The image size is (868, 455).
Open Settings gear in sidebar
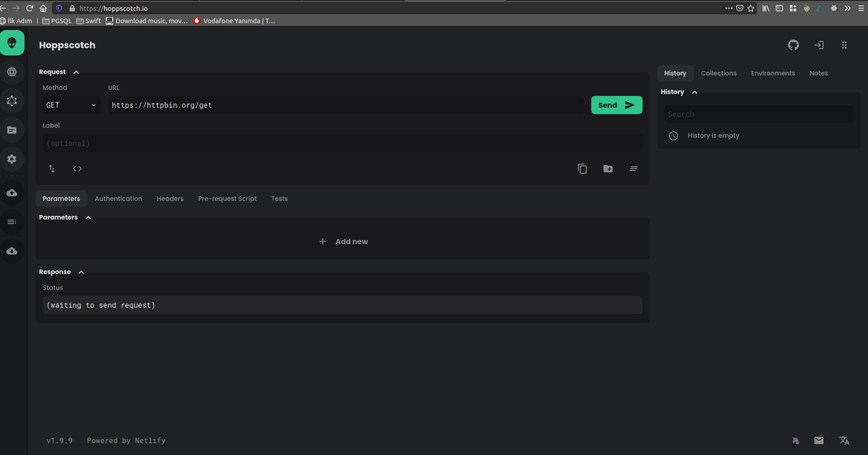12,159
